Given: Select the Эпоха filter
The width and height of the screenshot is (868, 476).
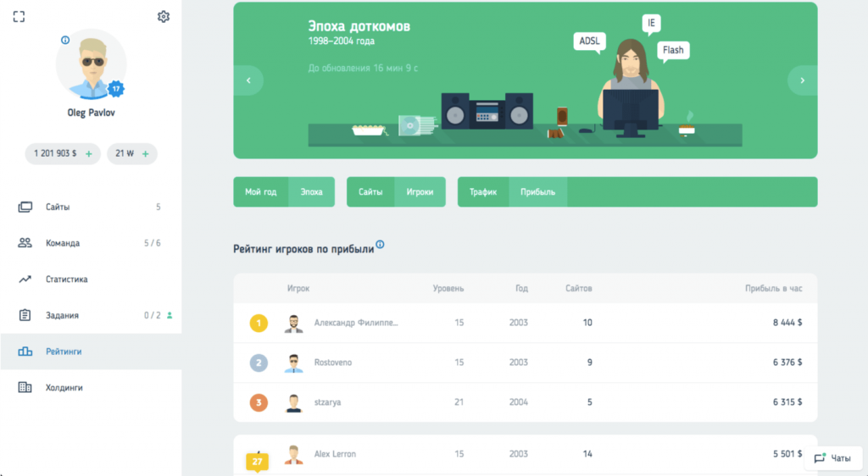Looking at the screenshot, I should click(311, 191).
